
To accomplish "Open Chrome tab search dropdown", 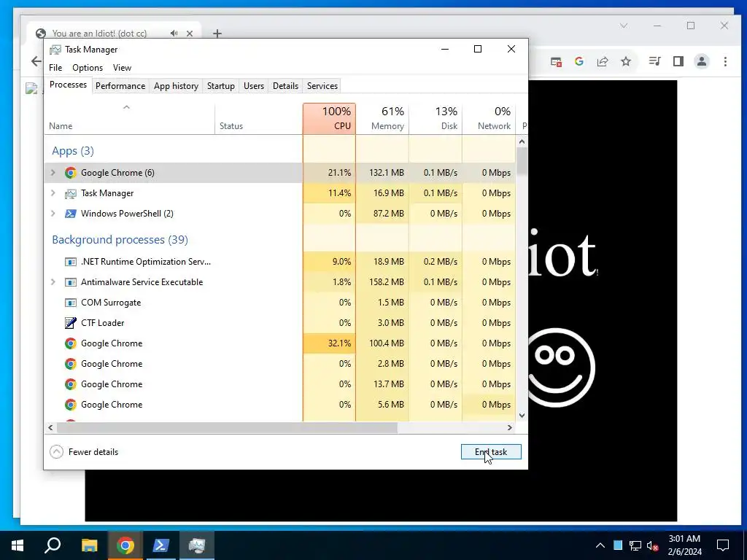I will [x=624, y=26].
